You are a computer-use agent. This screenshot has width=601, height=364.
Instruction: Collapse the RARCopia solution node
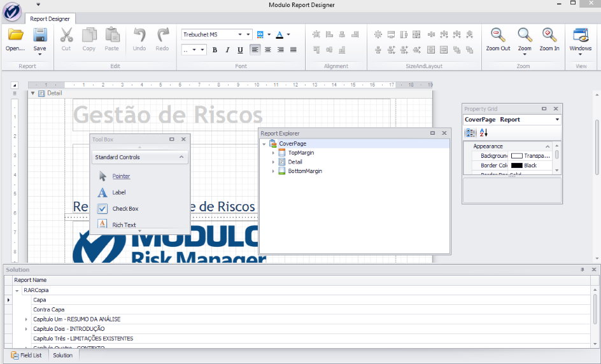point(17,290)
